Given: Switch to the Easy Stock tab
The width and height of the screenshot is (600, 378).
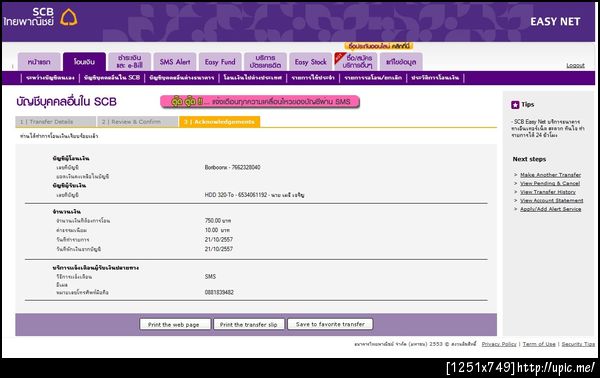Looking at the screenshot, I should [x=310, y=62].
